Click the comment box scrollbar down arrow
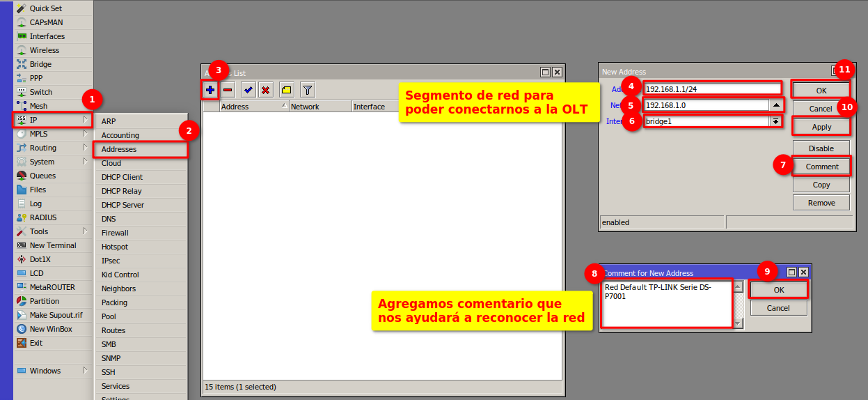 click(739, 323)
